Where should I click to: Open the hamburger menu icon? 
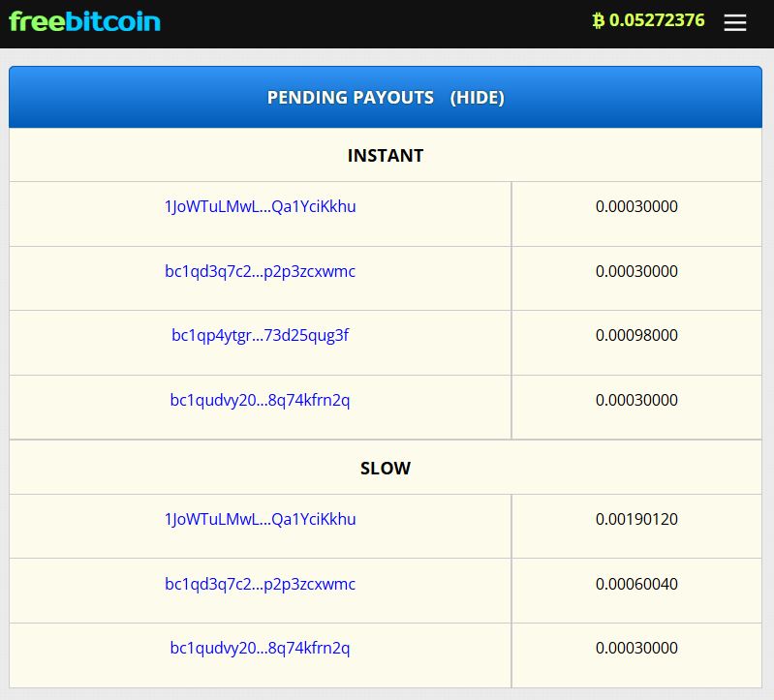point(734,22)
